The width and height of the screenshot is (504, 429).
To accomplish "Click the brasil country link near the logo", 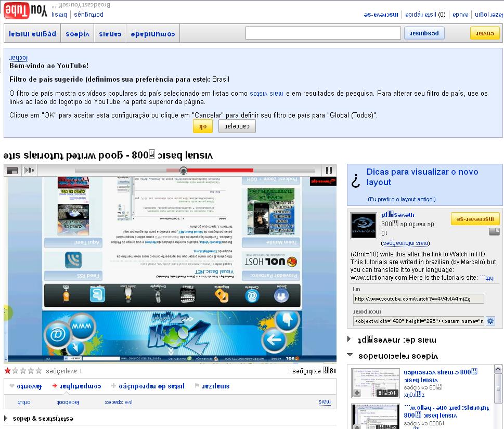I will point(59,15).
